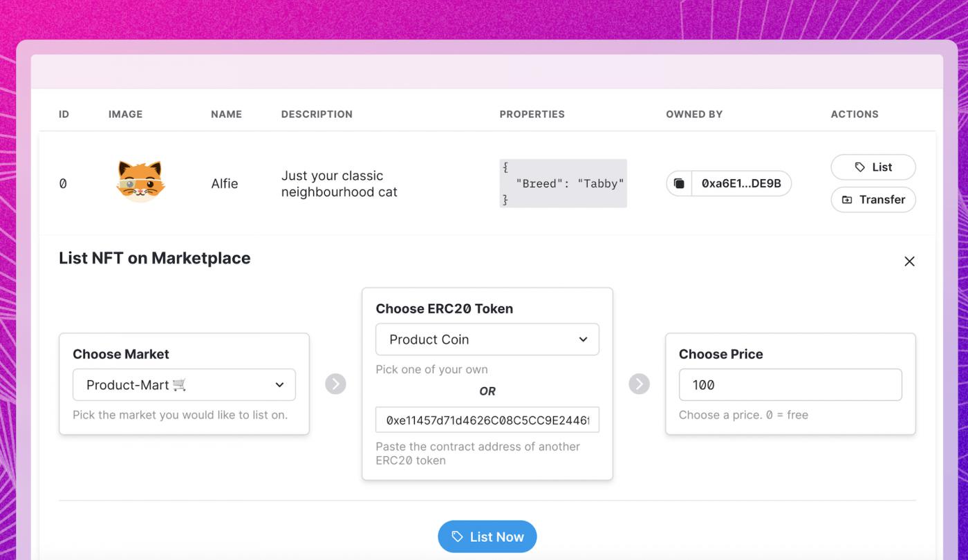The width and height of the screenshot is (968, 560).
Task: Click the NAME column header
Action: point(226,114)
